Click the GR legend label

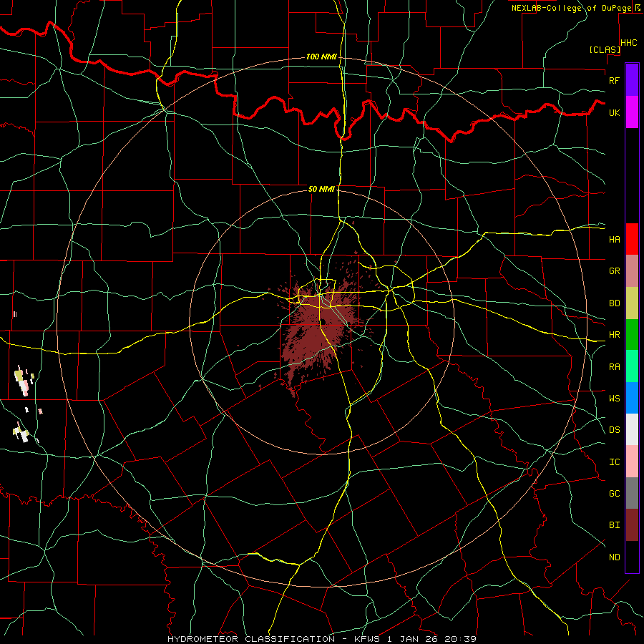pos(614,271)
